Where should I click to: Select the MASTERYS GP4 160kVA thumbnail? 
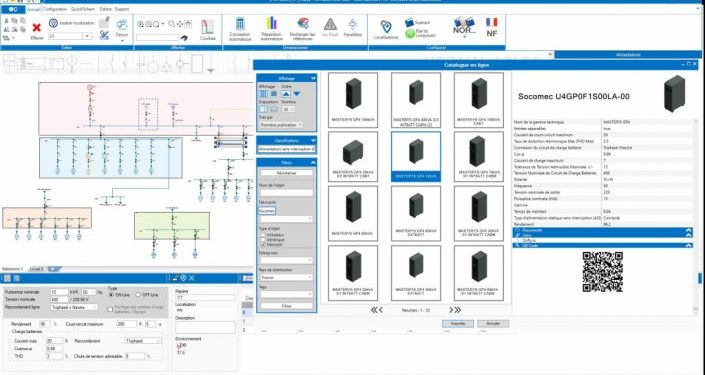tap(353, 100)
